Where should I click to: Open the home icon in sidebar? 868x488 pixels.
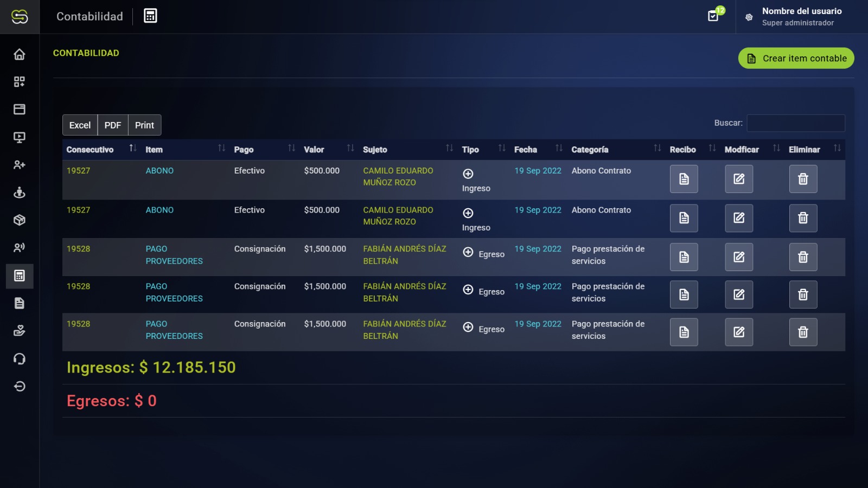click(20, 54)
